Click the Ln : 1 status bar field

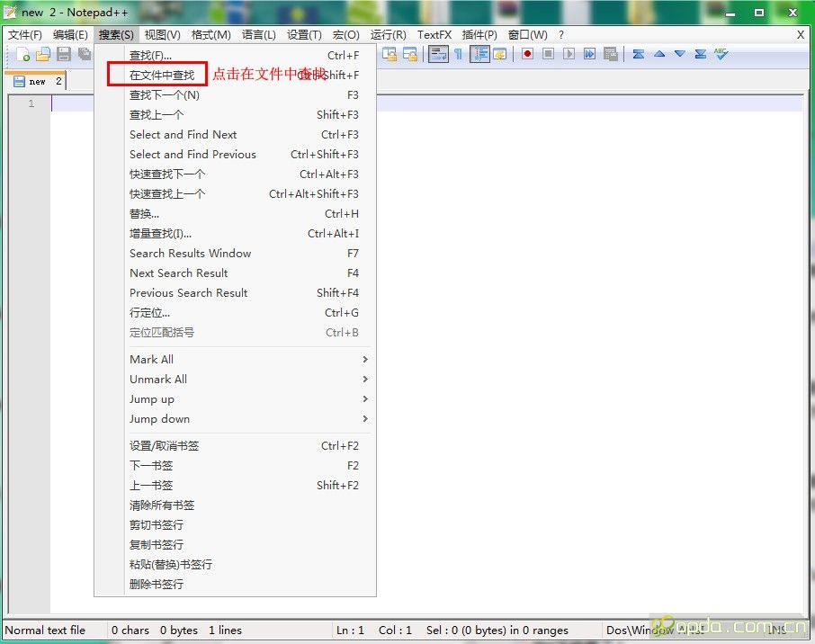[350, 631]
